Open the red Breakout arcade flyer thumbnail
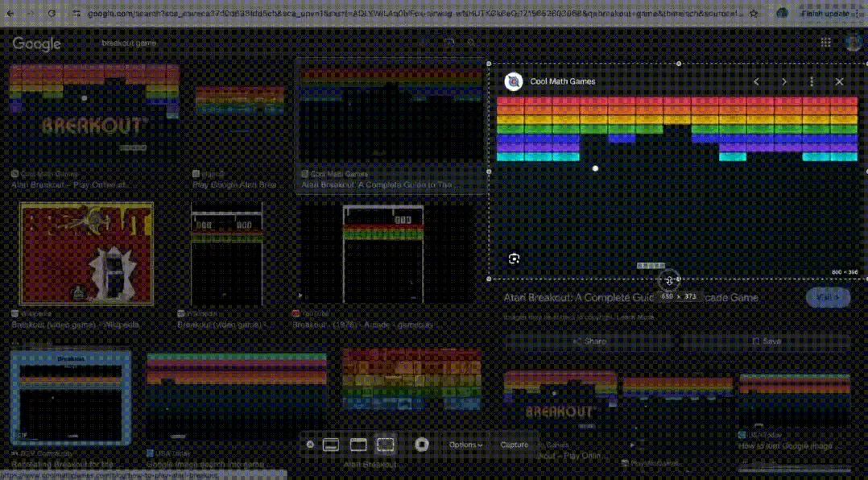Viewport: 868px width, 480px height. 86,254
